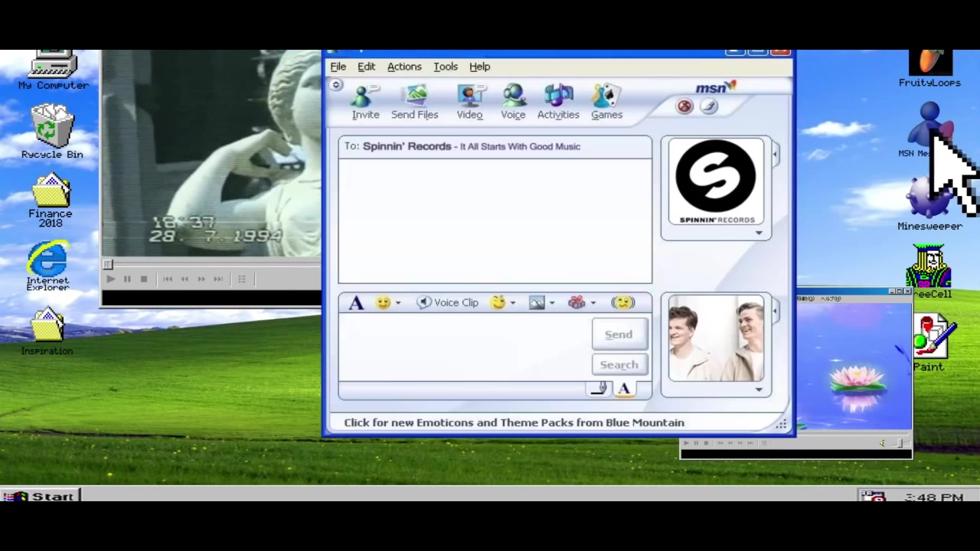Click the paintbrush color scheme icon
This screenshot has width=980, height=551.
click(x=709, y=106)
